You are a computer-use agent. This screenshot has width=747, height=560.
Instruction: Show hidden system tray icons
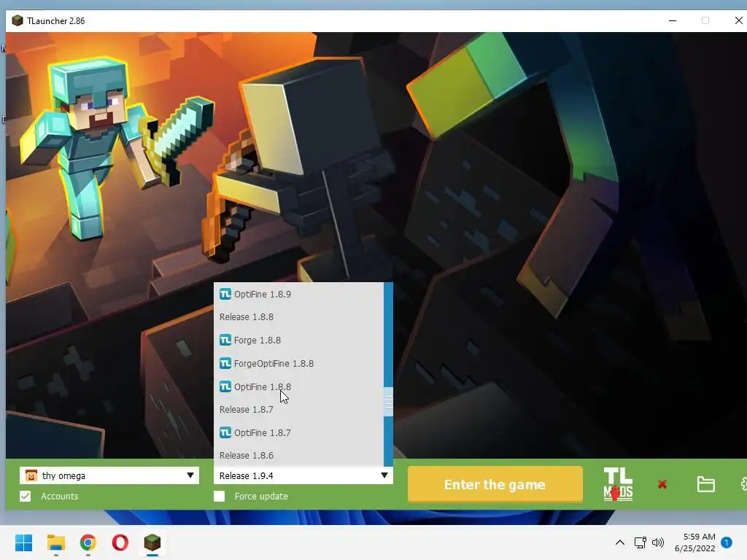pyautogui.click(x=620, y=542)
